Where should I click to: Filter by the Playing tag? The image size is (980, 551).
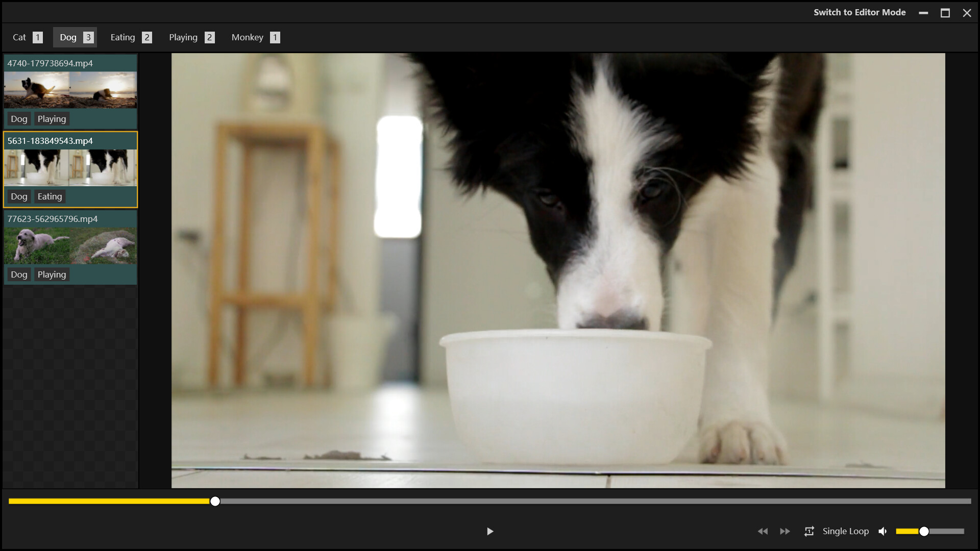pos(191,37)
